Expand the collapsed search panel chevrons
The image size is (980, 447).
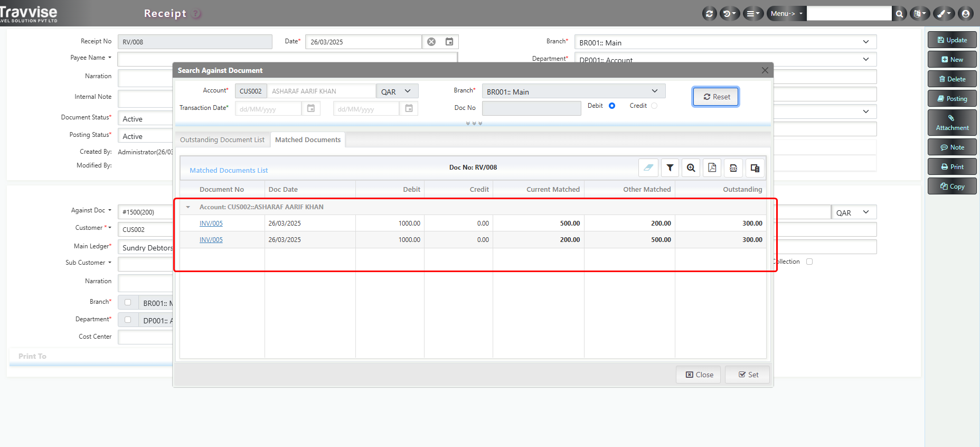pos(474,124)
